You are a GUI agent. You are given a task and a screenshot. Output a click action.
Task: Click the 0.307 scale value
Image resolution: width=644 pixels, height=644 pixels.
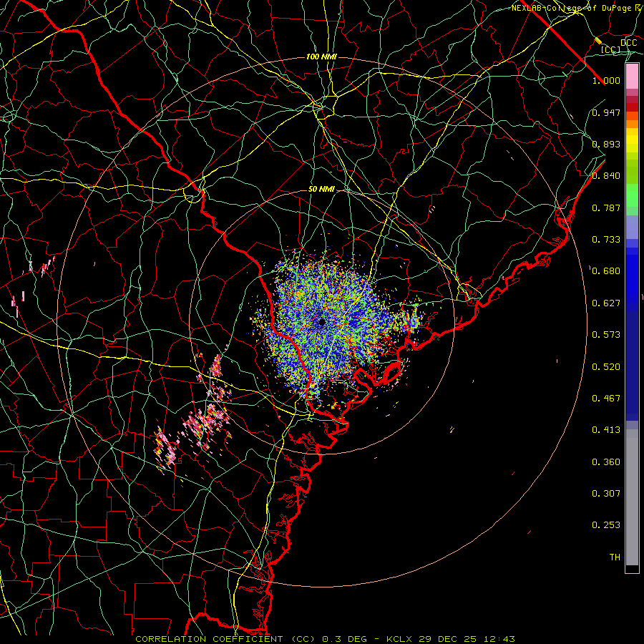point(606,493)
